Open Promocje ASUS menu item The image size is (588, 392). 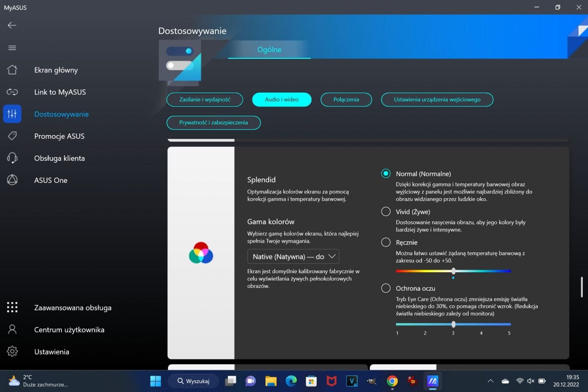click(59, 136)
